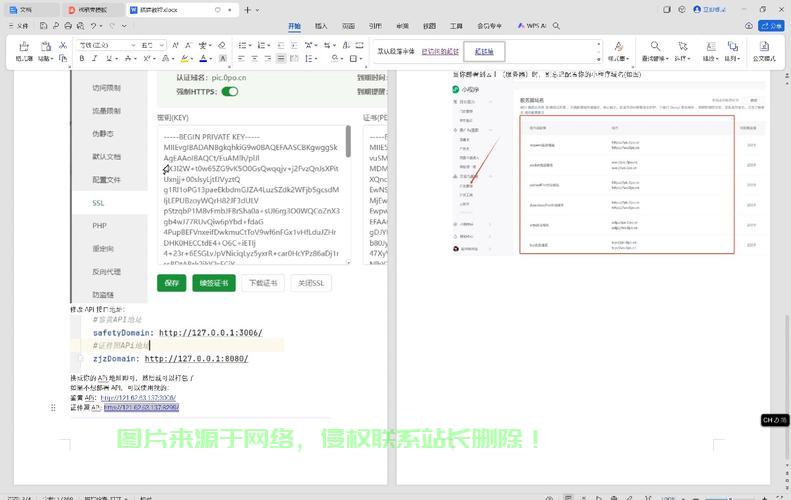Open the font name dropdown

133,45
